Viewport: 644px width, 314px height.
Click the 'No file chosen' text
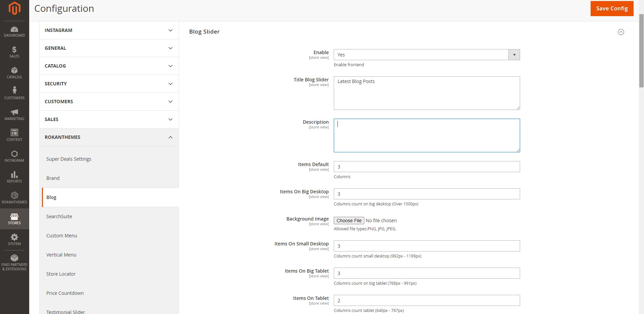coord(381,221)
